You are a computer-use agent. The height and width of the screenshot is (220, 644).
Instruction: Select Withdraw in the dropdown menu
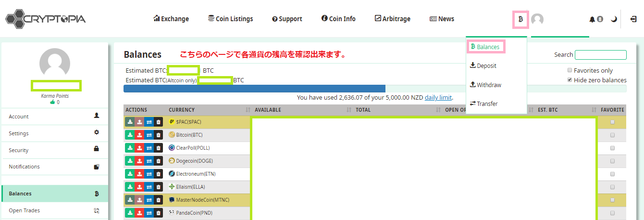[x=485, y=85]
